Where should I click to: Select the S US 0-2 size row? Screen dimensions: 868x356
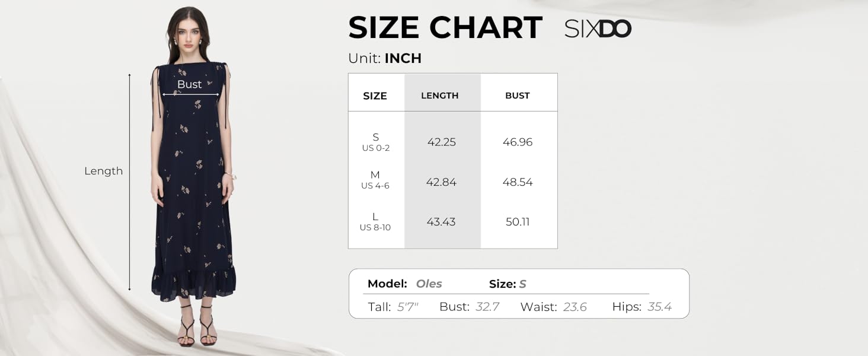click(452, 142)
